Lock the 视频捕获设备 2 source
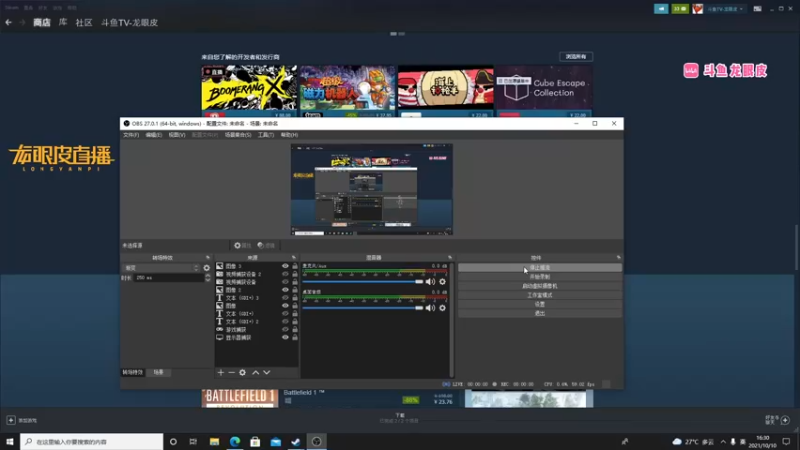Viewport: 800px width, 450px height. click(295, 274)
